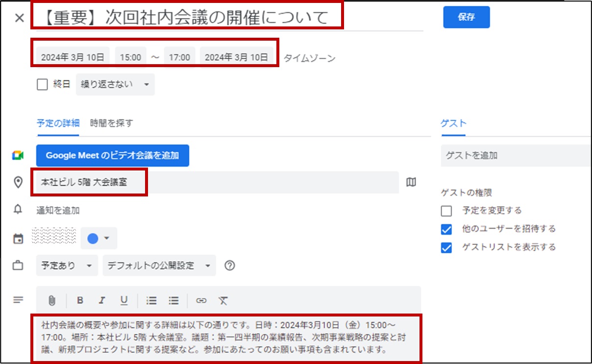Enable the 終日 all-day checkbox
The width and height of the screenshot is (592, 364).
[42, 84]
